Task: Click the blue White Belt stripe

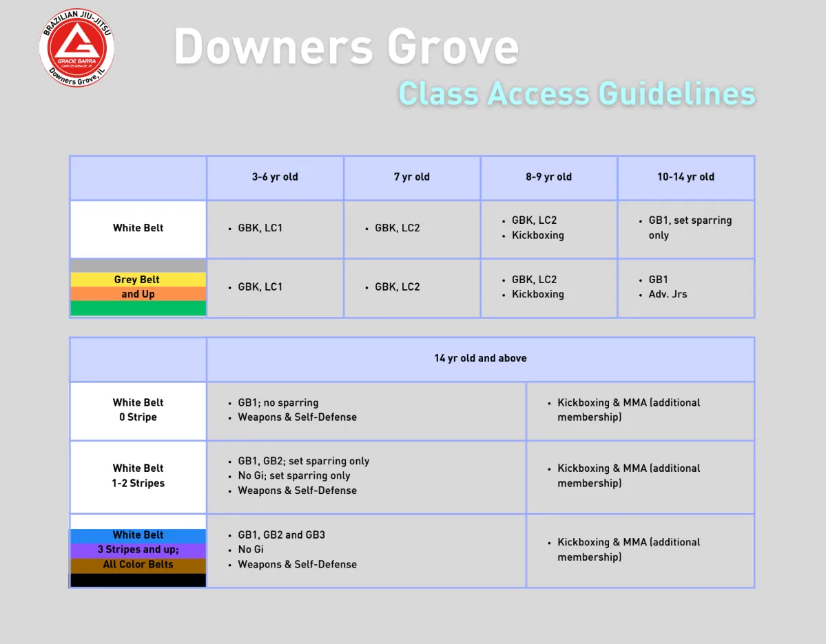Action: pos(137,535)
